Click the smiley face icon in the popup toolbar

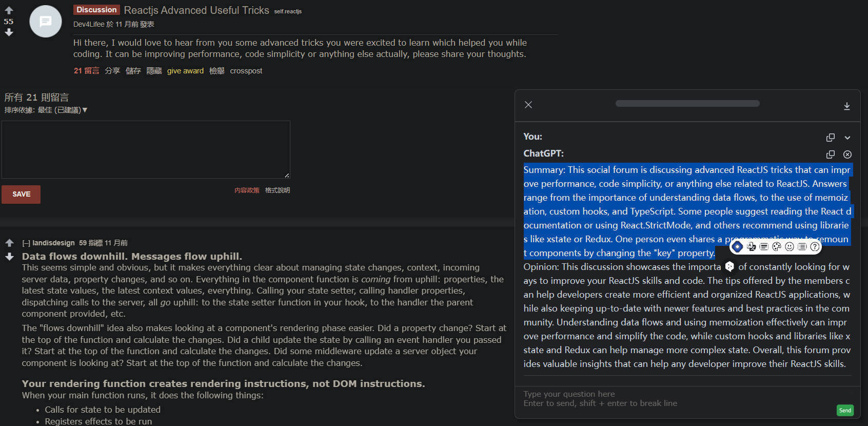click(789, 246)
